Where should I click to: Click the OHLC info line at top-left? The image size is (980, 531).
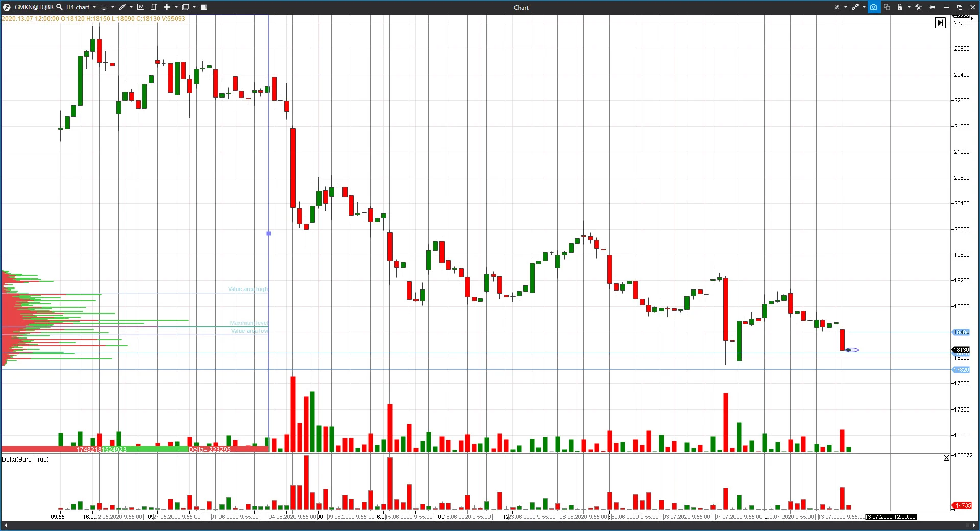(93, 18)
